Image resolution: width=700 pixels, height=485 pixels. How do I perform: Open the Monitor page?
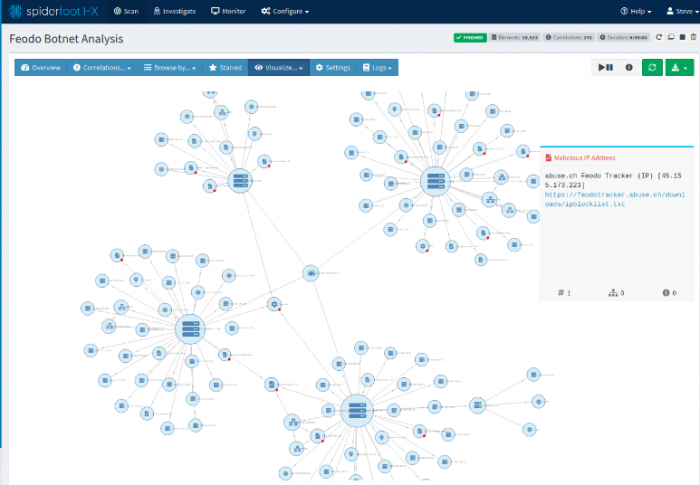click(x=228, y=11)
